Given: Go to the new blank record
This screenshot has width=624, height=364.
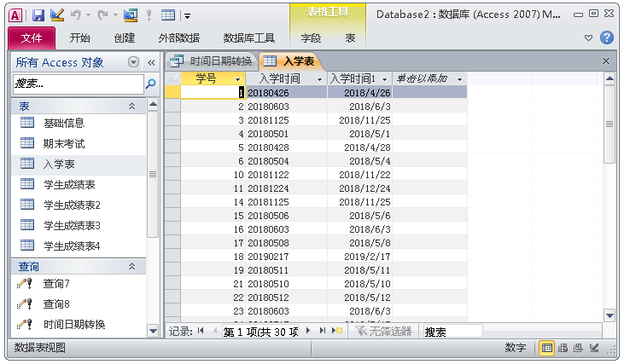Looking at the screenshot, I should coord(338,331).
